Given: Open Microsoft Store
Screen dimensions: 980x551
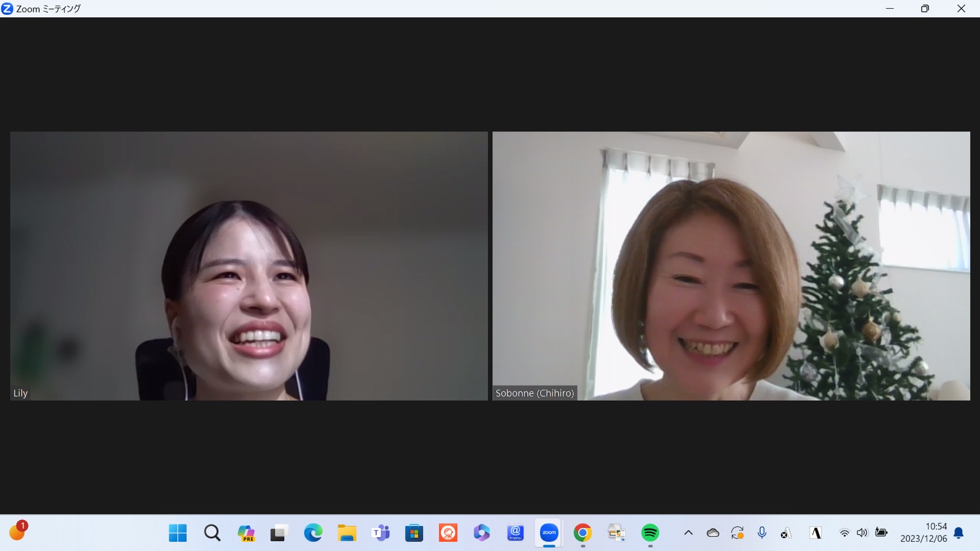Looking at the screenshot, I should [414, 533].
